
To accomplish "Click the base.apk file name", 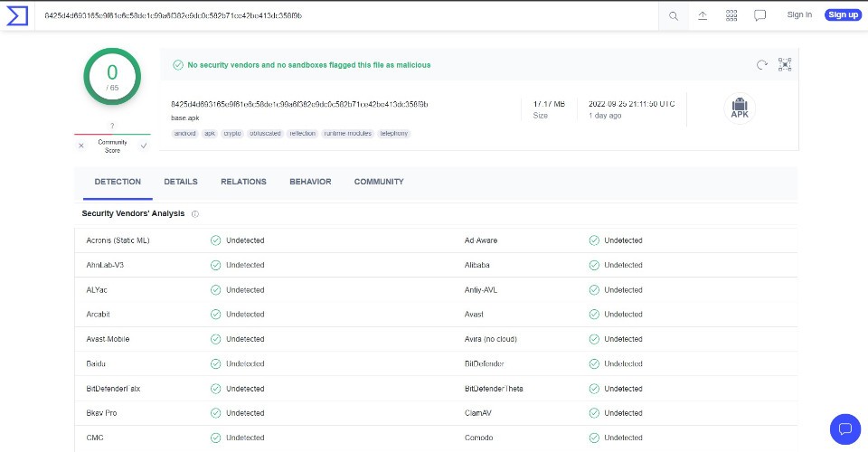I will [x=184, y=118].
